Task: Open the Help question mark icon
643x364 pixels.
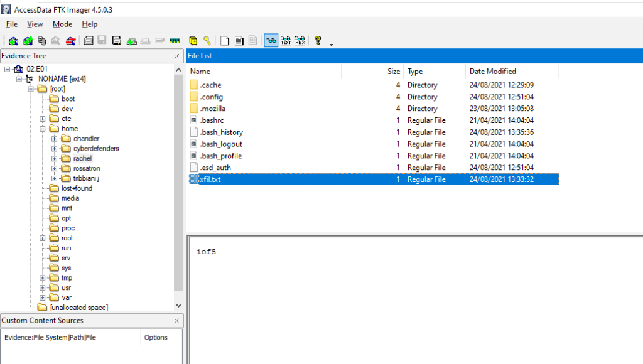Action: pos(317,40)
